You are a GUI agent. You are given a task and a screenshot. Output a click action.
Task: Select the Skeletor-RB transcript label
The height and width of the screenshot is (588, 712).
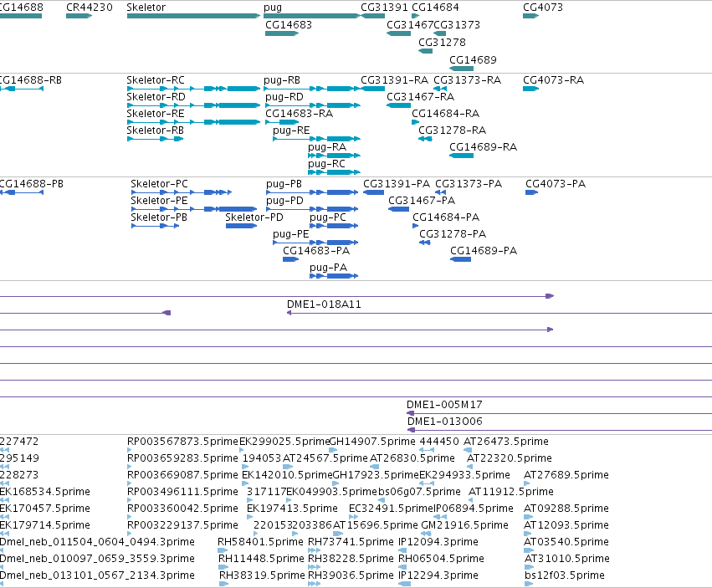156,130
